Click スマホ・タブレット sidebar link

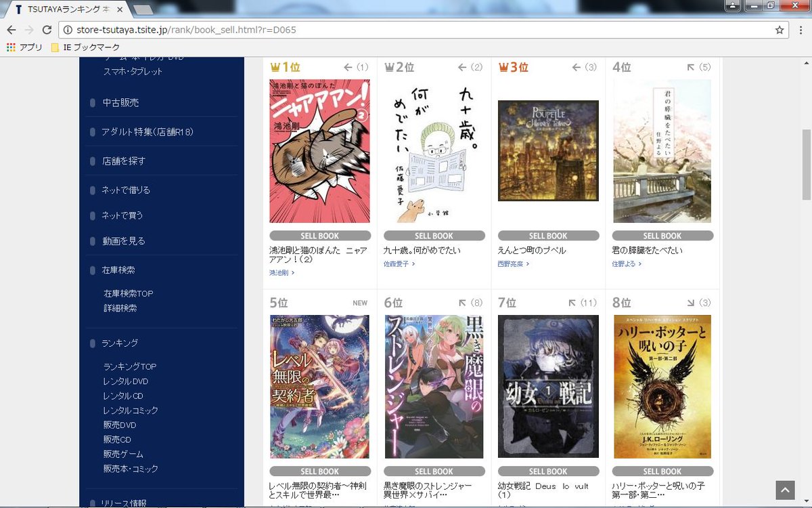(x=133, y=72)
